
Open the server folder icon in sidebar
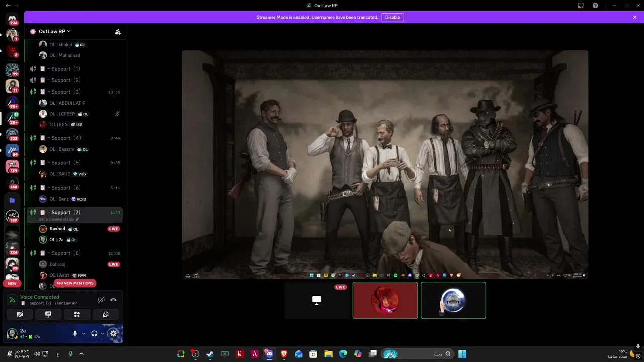pos(12,200)
